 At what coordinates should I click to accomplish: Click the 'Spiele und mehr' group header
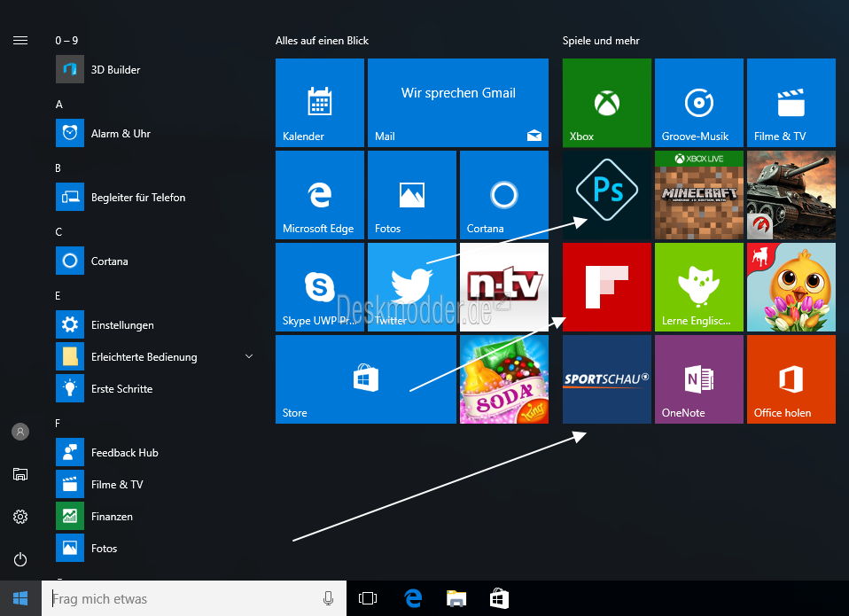pos(601,41)
